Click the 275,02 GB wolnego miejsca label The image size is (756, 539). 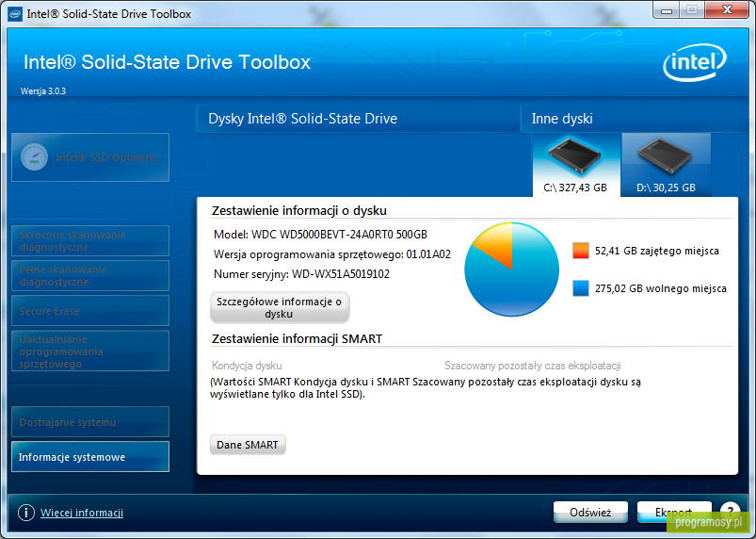661,288
